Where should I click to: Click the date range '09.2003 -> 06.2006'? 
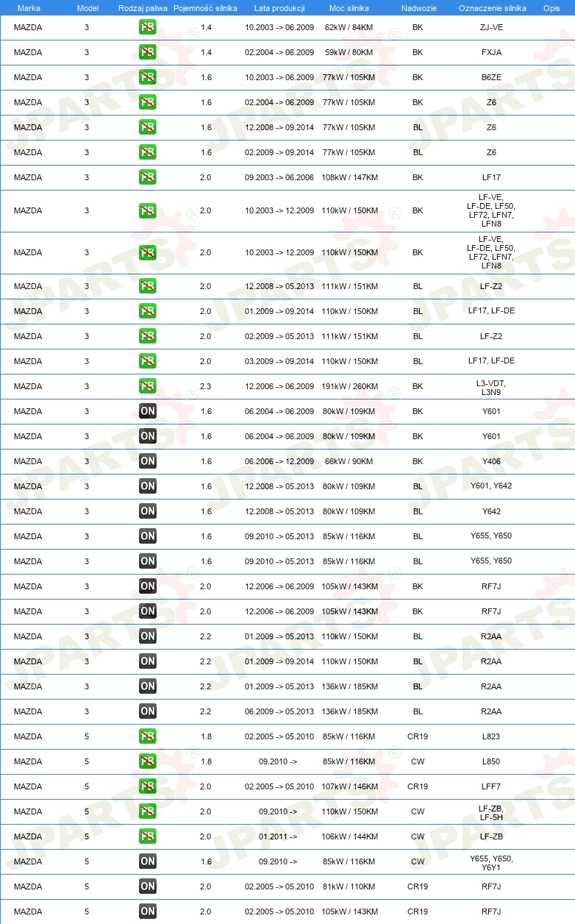[279, 178]
